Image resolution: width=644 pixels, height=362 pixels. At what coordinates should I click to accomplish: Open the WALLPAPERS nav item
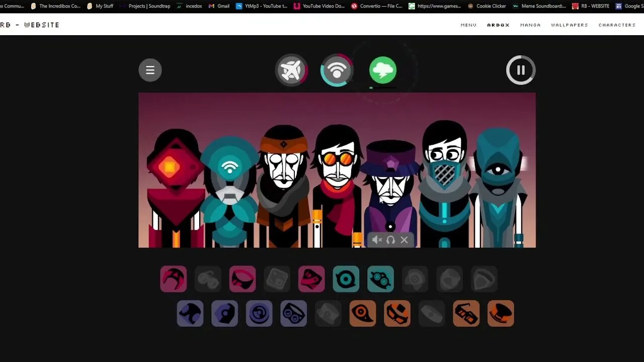point(570,25)
